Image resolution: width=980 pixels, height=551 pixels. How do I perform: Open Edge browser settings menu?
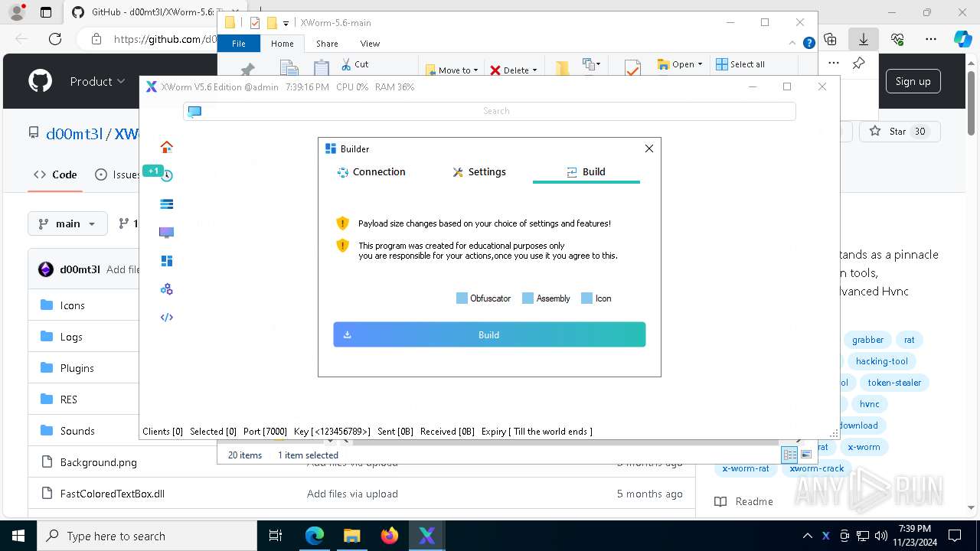931,39
